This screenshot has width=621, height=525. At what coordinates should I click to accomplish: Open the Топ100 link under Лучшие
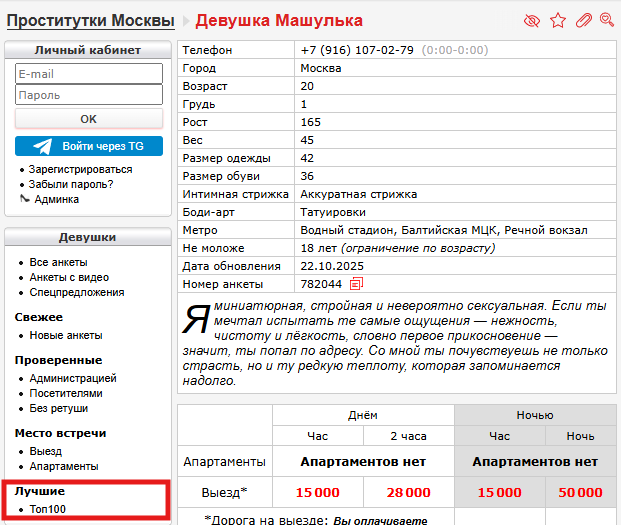click(x=47, y=509)
